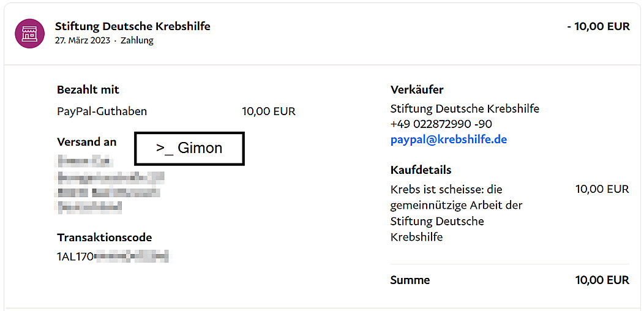Click the ">_ Gimon" watermark box
The height and width of the screenshot is (311, 644).
[189, 148]
